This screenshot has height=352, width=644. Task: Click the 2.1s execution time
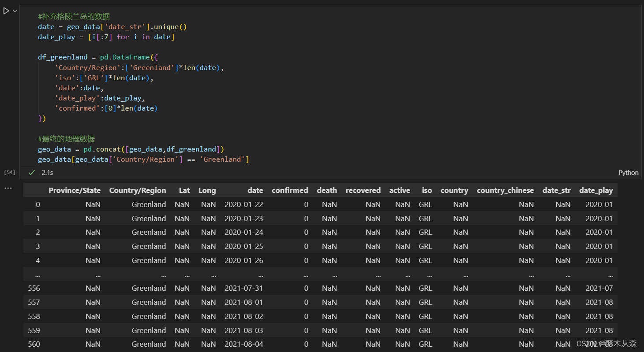click(47, 173)
